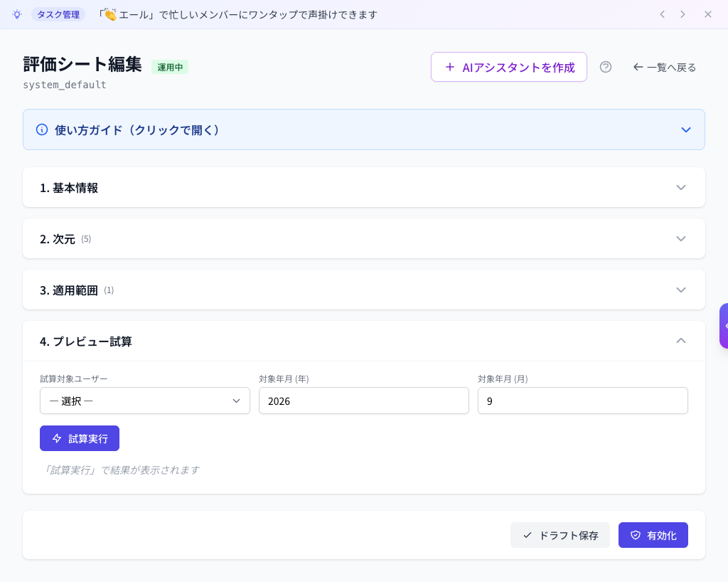Open purple side panel tab at right edge
728x582 pixels.
pyautogui.click(x=724, y=326)
